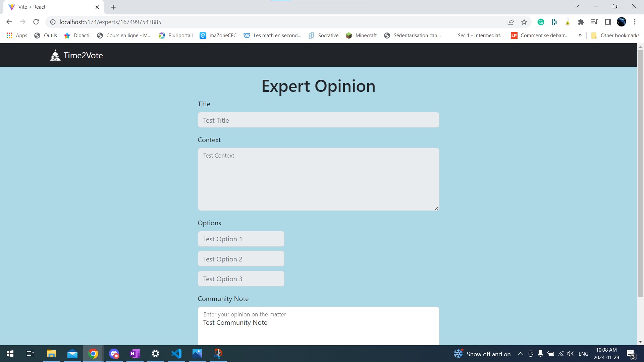Viewport: 644px width, 362px height.
Task: Click the Time2Vote capitol logo icon
Action: click(x=55, y=55)
